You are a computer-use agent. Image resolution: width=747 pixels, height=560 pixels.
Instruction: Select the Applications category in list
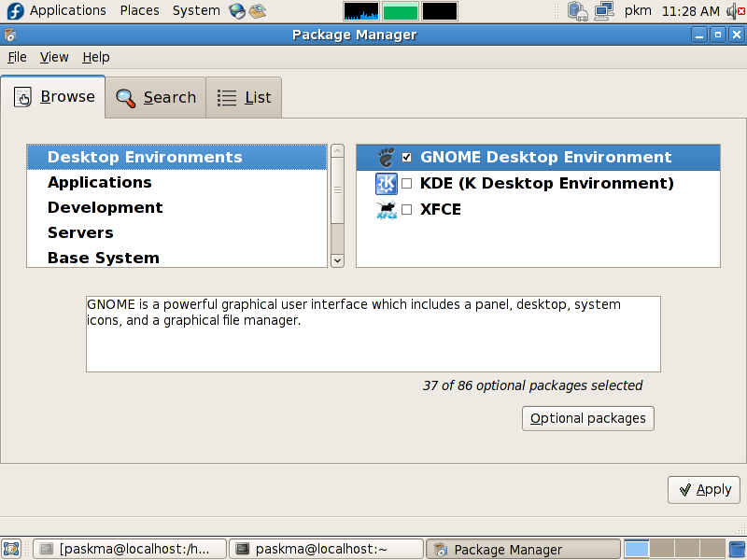click(x=176, y=182)
